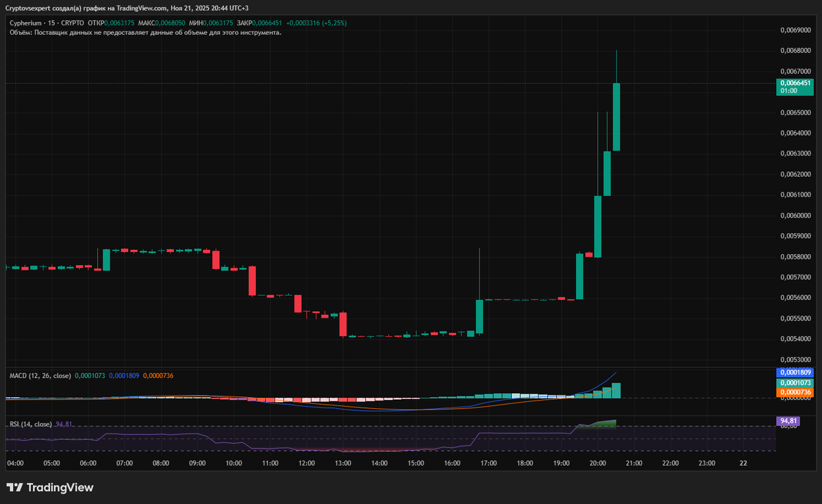Click the 0,0067000 price axis label
Image resolution: width=822 pixels, height=504 pixels.
pyautogui.click(x=795, y=71)
